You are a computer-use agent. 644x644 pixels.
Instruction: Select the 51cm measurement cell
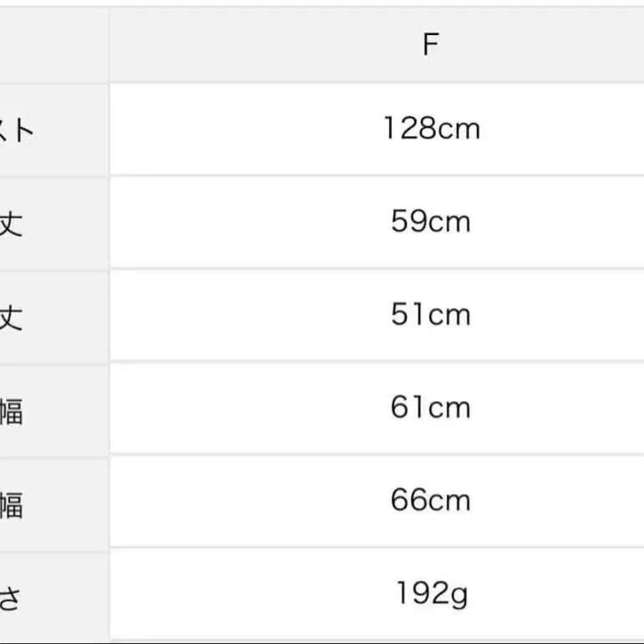pyautogui.click(x=431, y=315)
